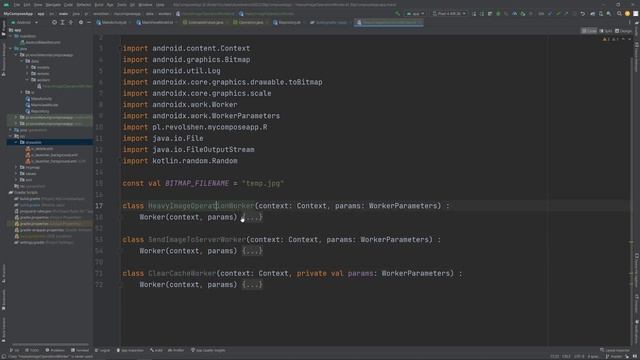Open the Navigate menu
Viewport: 640px width, 360px height.
click(x=53, y=5)
